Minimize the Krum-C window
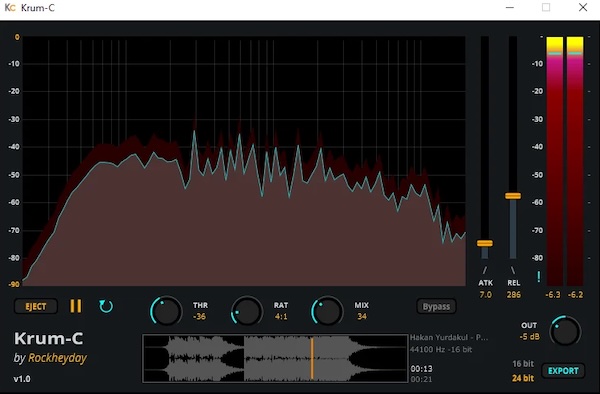Image resolution: width=600 pixels, height=394 pixels. coord(510,8)
